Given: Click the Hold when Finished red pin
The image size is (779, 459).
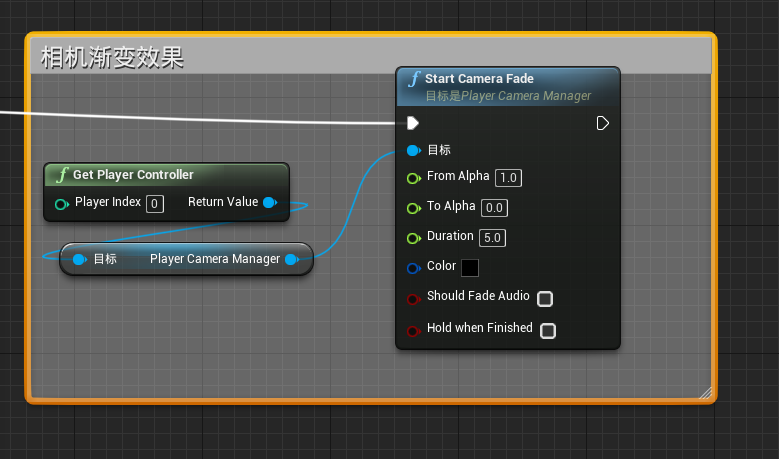Looking at the screenshot, I should (x=413, y=331).
